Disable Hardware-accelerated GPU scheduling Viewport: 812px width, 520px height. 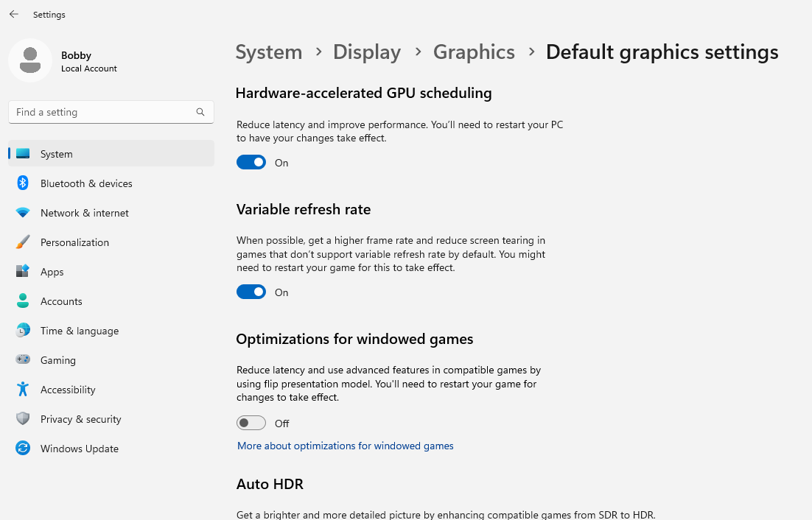point(251,162)
